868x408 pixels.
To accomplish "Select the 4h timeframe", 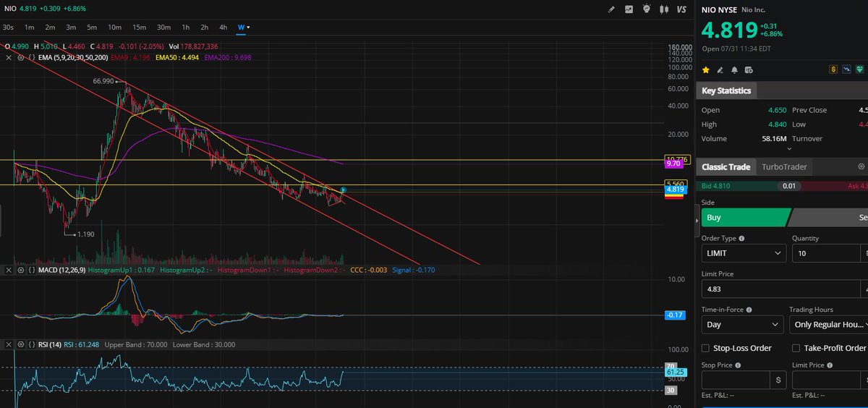I will (x=224, y=27).
